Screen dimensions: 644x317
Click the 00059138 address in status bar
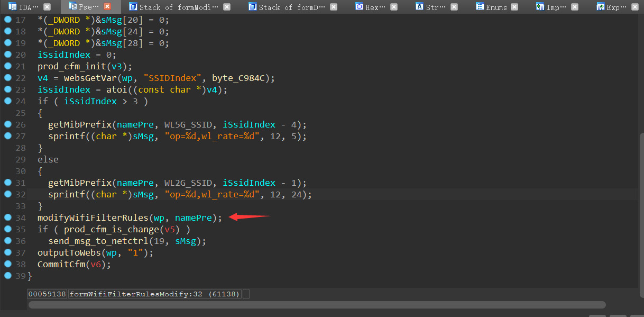click(x=47, y=294)
